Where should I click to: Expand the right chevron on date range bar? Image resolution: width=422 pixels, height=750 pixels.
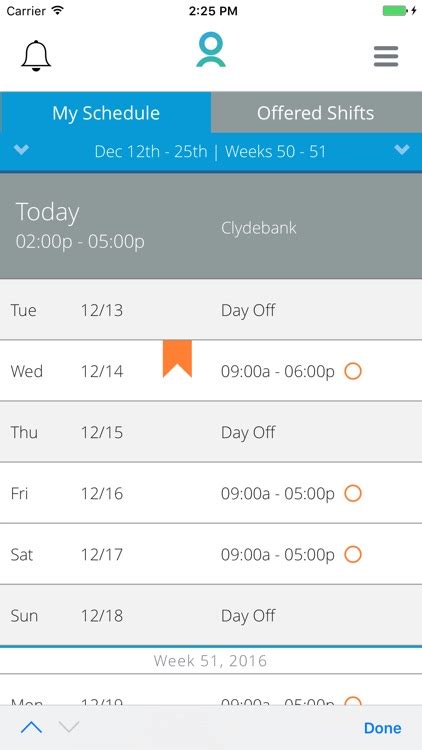click(x=402, y=150)
